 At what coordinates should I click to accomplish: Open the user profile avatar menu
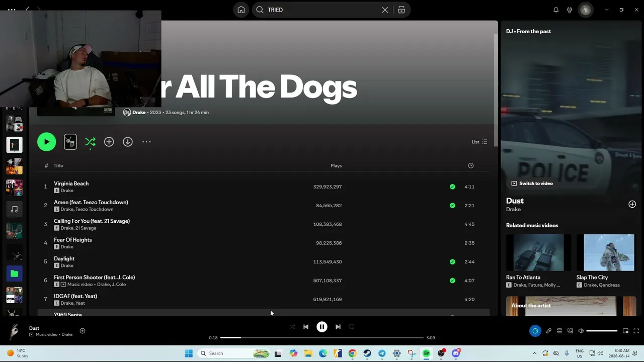click(585, 10)
